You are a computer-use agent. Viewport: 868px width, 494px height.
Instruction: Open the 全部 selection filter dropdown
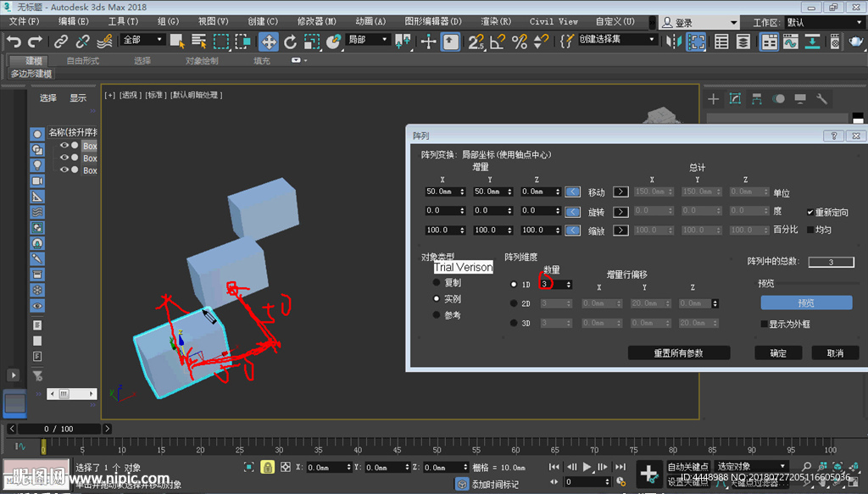tap(142, 40)
